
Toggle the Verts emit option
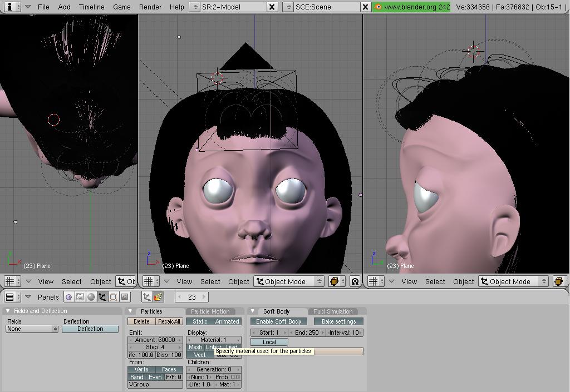pyautogui.click(x=141, y=369)
